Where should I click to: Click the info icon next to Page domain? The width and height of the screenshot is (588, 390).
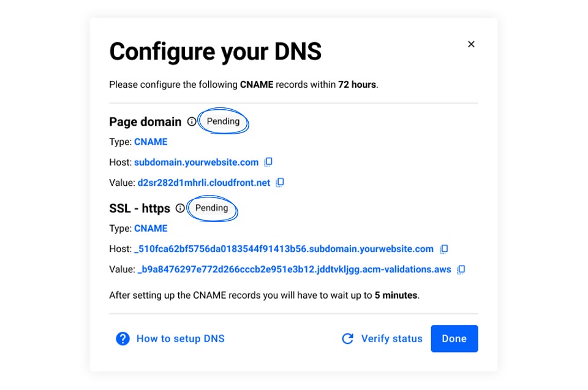(191, 121)
